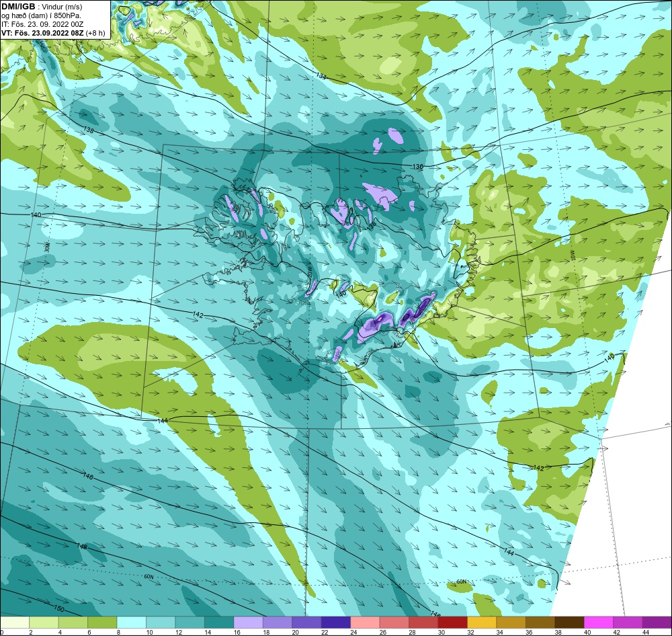Click legend scale value '36'
This screenshot has width=672, height=636.
(x=529, y=632)
